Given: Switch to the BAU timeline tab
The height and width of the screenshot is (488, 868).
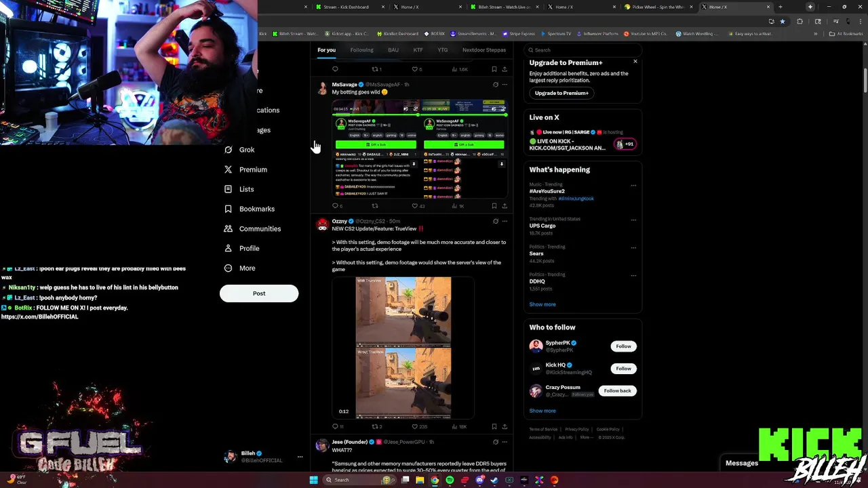Looking at the screenshot, I should (393, 50).
